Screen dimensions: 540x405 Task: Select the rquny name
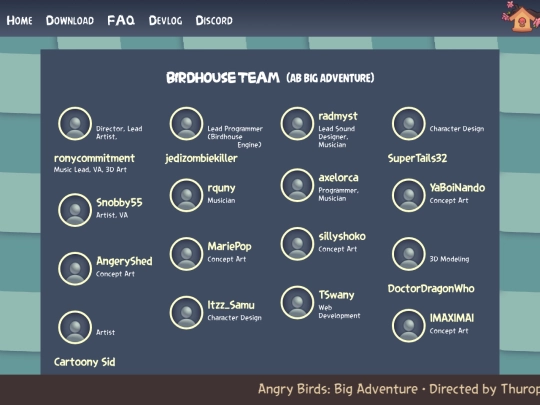(x=221, y=188)
